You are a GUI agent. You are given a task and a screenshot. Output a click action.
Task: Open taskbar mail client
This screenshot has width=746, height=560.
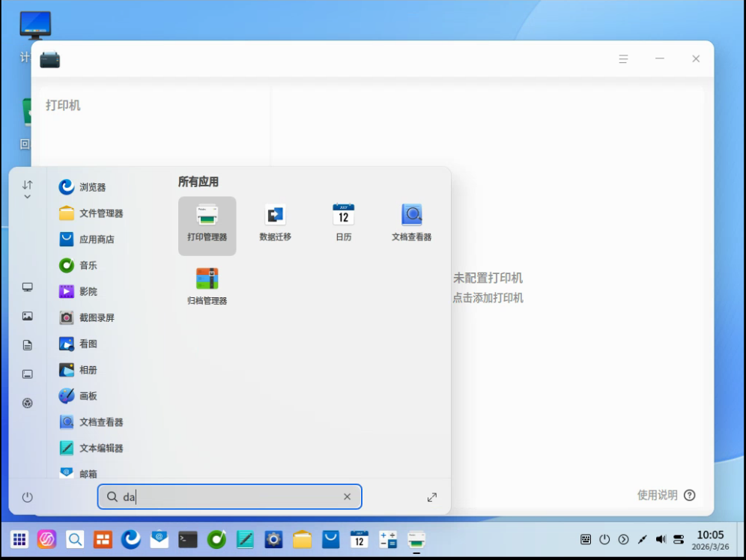coord(160,540)
